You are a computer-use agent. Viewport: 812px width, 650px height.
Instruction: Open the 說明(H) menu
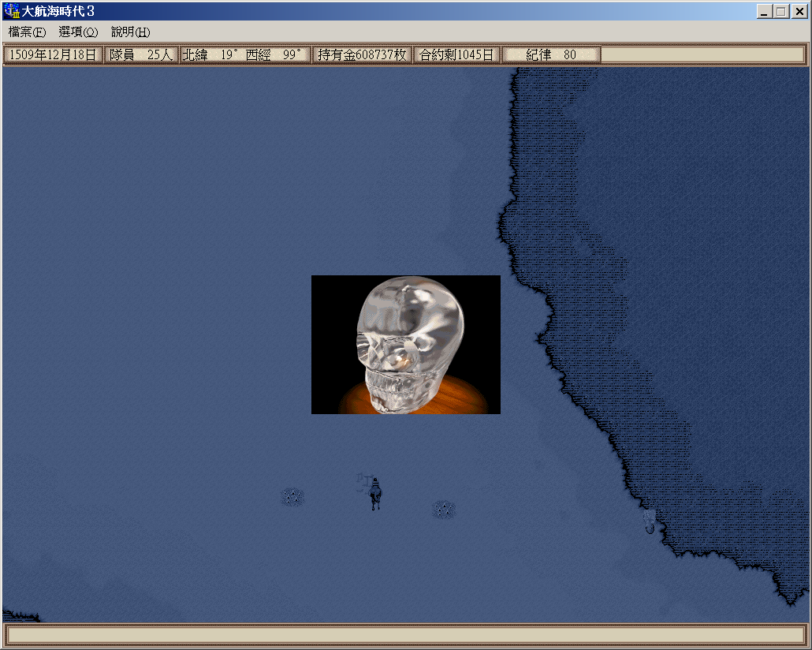[x=130, y=32]
